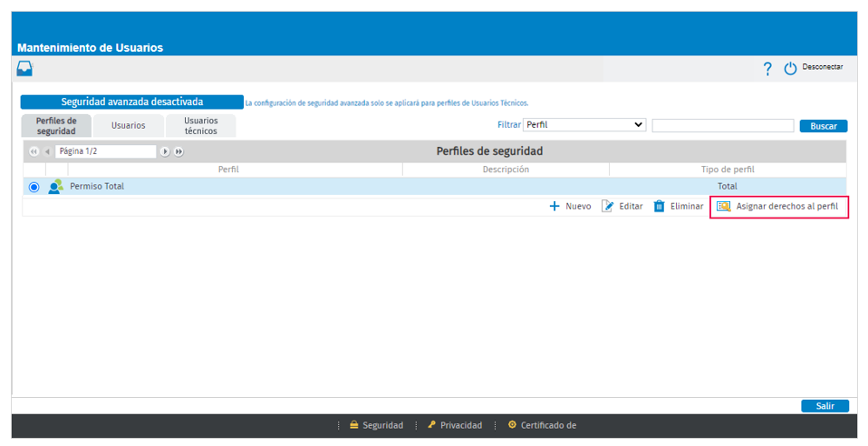Go to last page arrow
Viewport: 868px width, 446px height.
178,151
